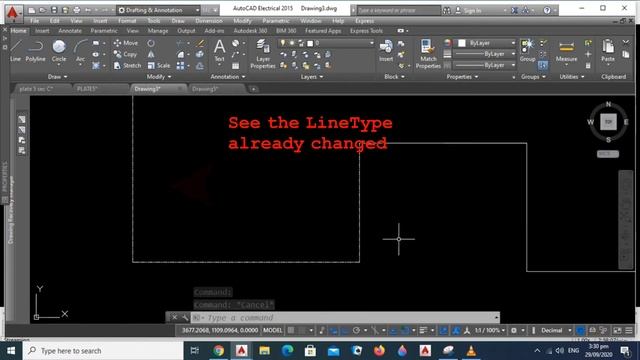The image size is (640, 360).
Task: Open the Dimension menu
Action: pyautogui.click(x=209, y=21)
